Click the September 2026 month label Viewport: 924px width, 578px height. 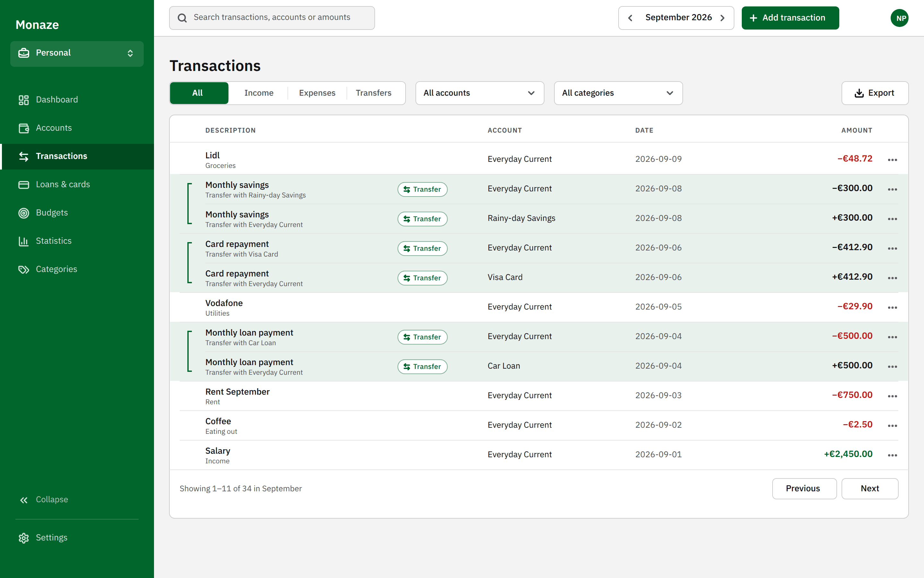[678, 18]
